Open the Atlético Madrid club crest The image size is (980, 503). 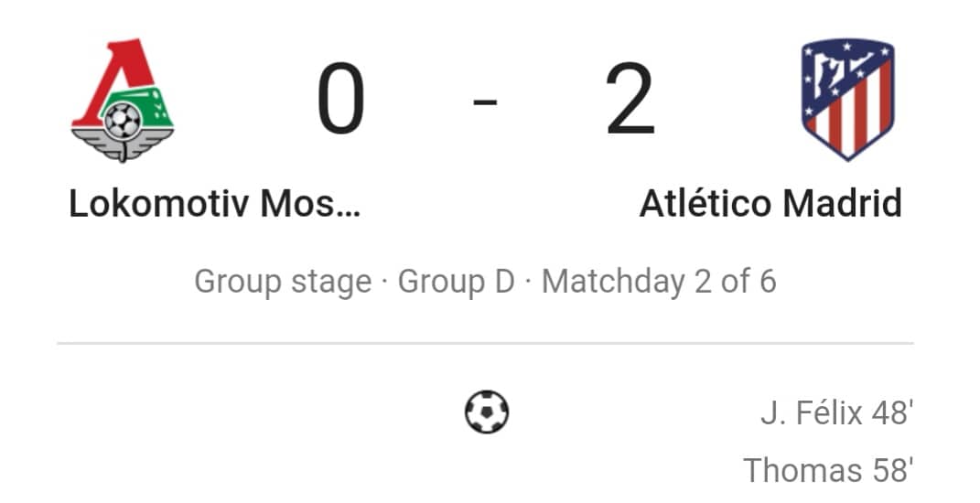(x=847, y=100)
